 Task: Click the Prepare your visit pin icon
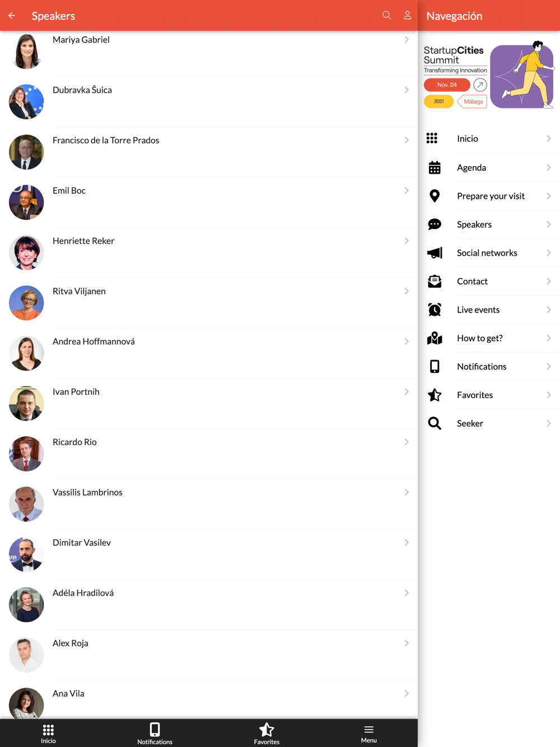click(435, 196)
